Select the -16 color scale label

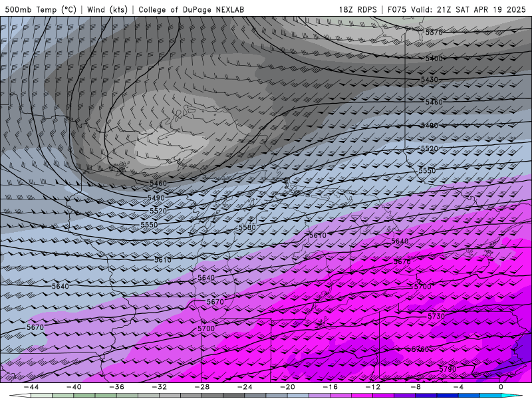tap(330, 387)
